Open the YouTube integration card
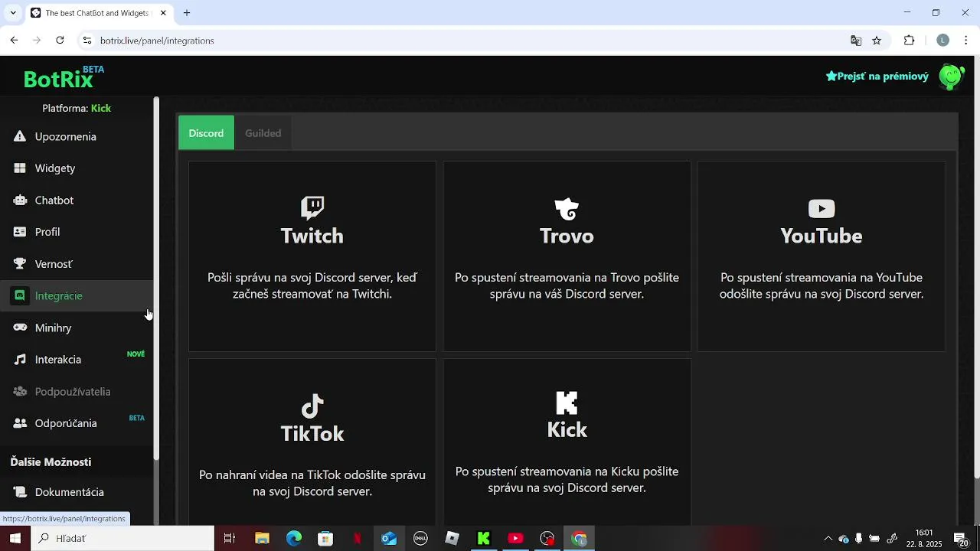The height and width of the screenshot is (551, 980). coord(822,256)
